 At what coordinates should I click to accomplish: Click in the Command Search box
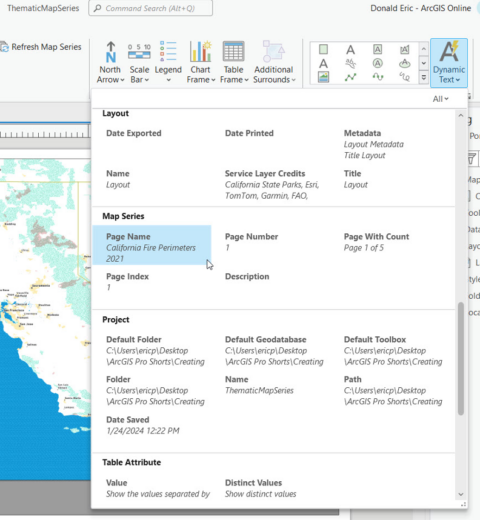150,8
